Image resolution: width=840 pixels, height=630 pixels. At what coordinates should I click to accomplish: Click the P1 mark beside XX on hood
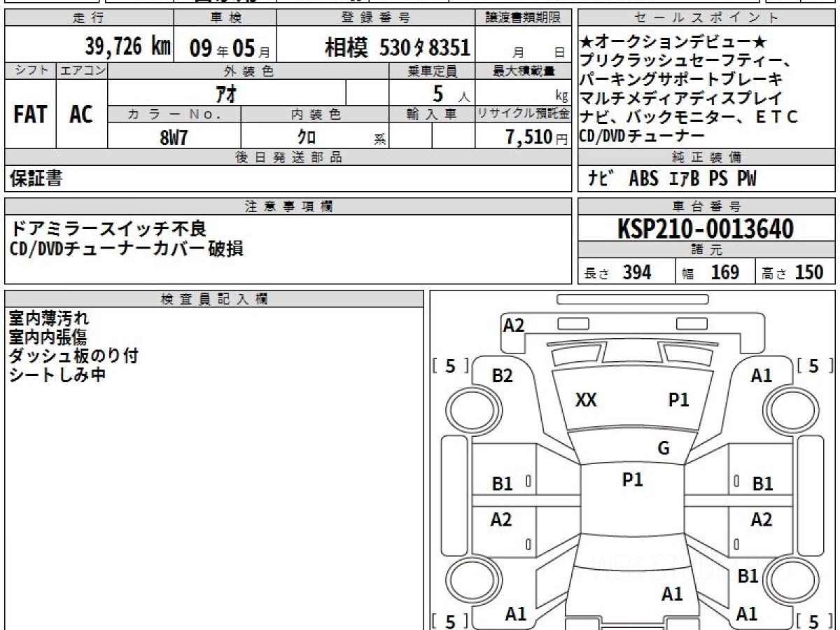pyautogui.click(x=679, y=400)
